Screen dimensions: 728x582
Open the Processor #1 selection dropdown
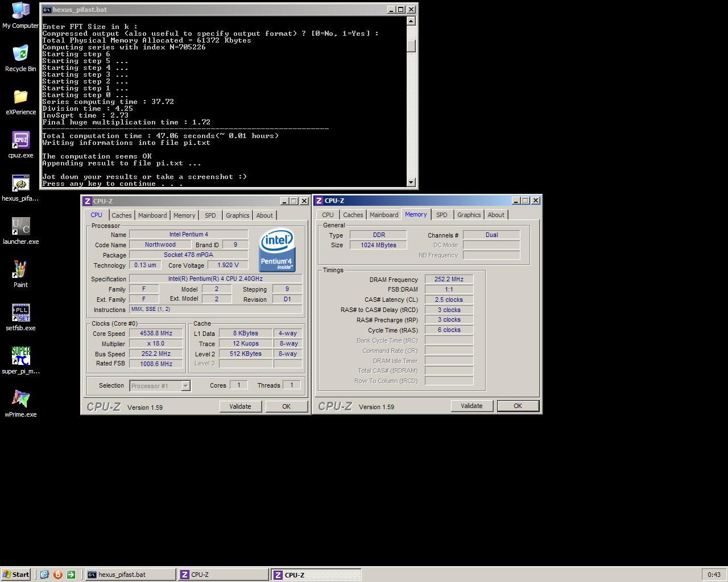185,386
